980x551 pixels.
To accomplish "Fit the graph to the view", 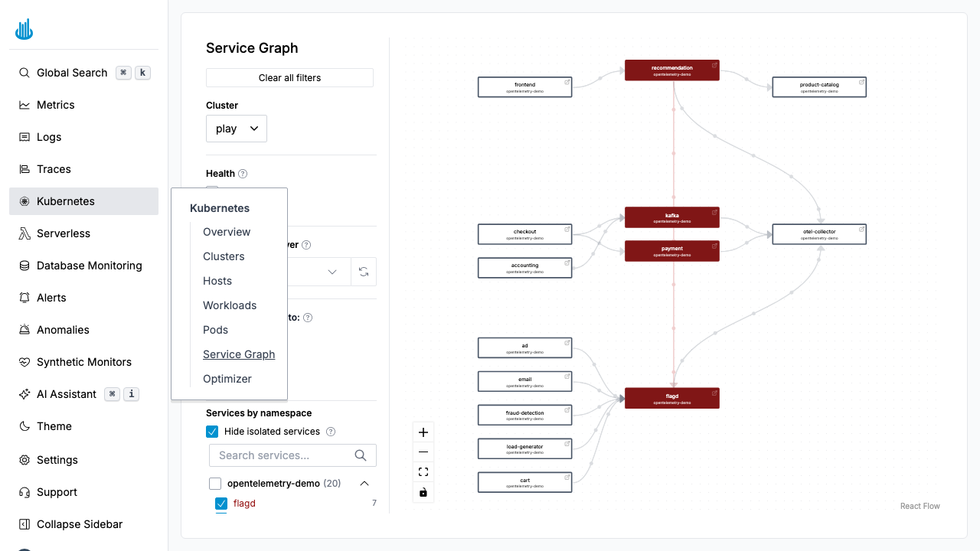I will (423, 471).
